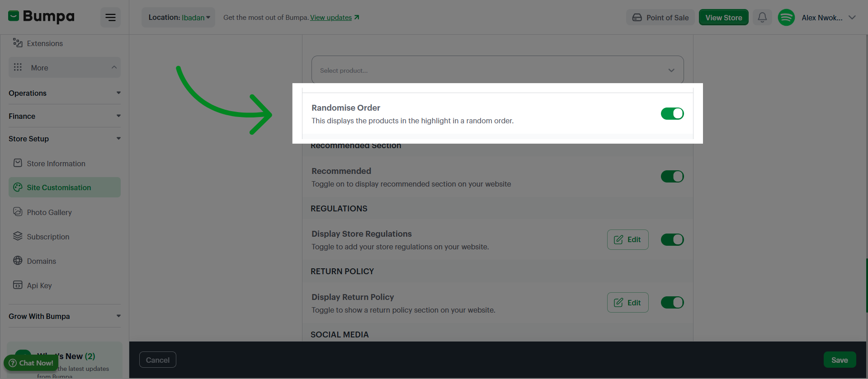Image resolution: width=868 pixels, height=379 pixels.
Task: Collapse the More section chevron
Action: coord(114,67)
